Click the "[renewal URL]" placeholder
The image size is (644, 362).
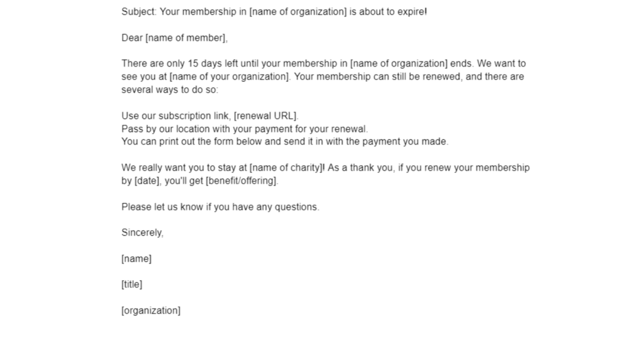pos(266,116)
